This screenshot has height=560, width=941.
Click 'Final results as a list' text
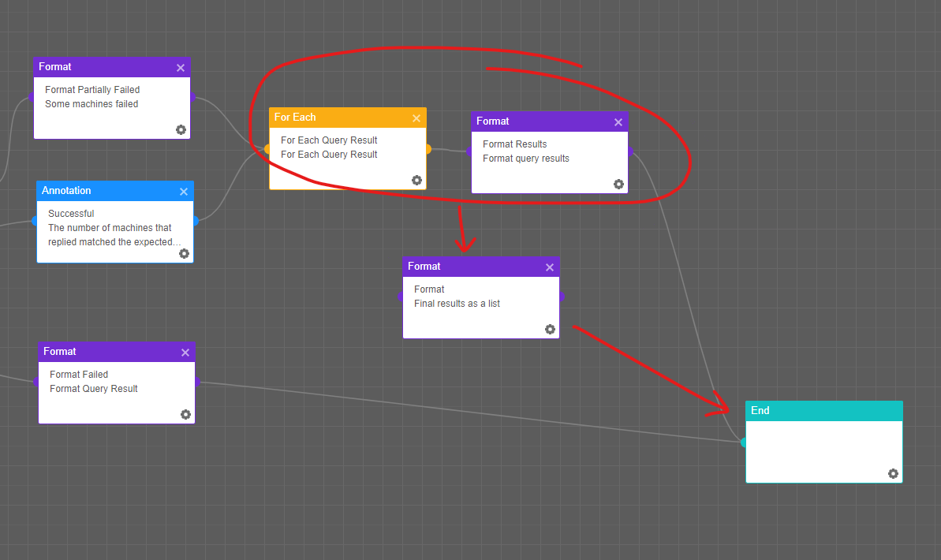[x=457, y=304]
